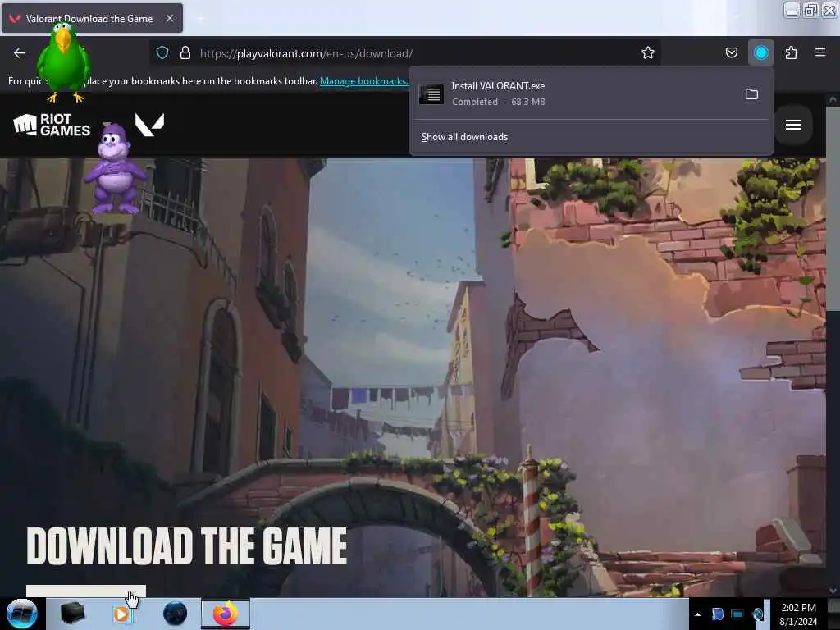Click the taskbar clock showing 2:02 PM

click(x=798, y=614)
